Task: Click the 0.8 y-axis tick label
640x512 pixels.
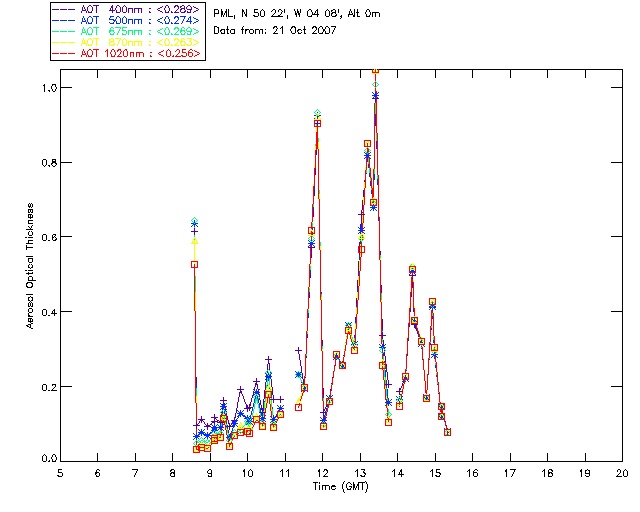Action: 48,163
